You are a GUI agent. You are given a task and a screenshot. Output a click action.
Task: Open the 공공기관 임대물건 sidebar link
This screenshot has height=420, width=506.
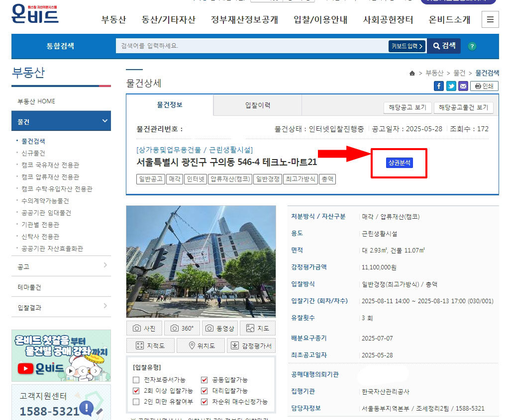46,212
